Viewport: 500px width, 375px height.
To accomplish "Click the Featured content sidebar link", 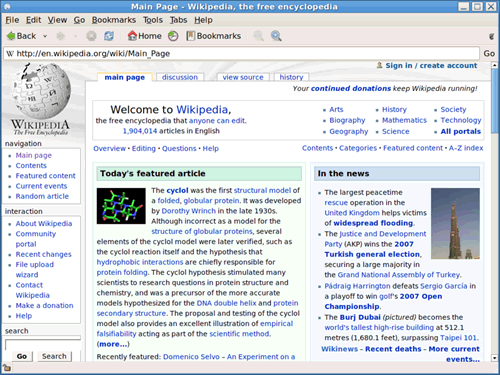I will (x=45, y=176).
